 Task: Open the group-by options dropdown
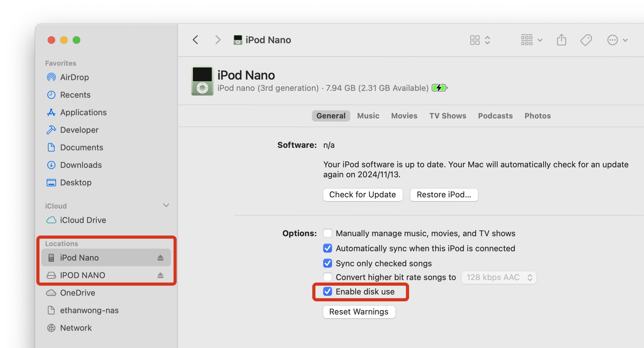click(532, 40)
